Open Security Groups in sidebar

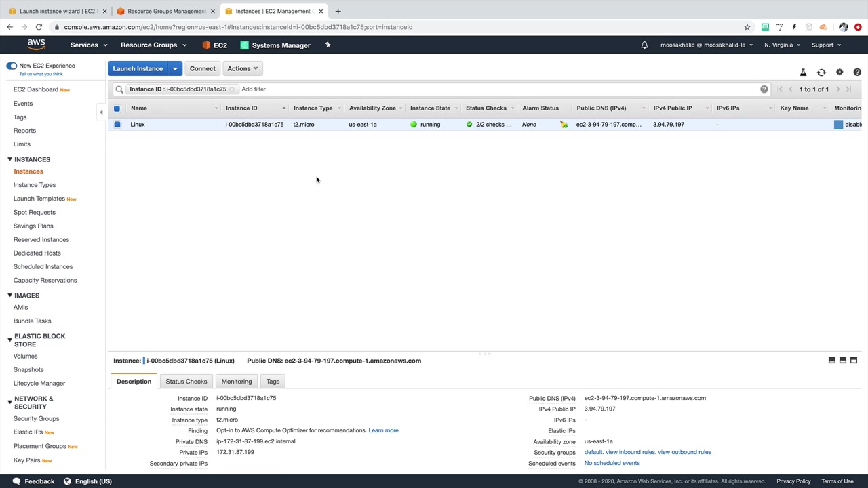pos(36,419)
